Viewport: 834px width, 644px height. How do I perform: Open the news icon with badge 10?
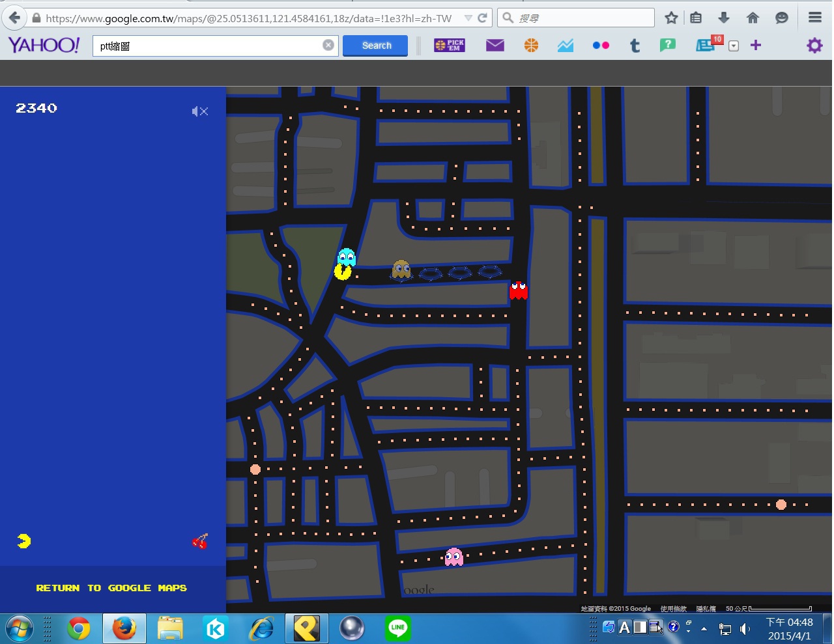click(x=708, y=44)
